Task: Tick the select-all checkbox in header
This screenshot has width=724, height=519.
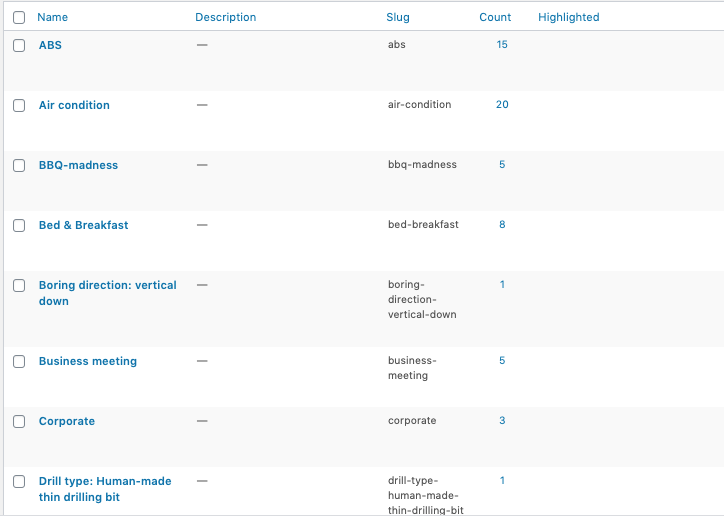Action: point(19,17)
